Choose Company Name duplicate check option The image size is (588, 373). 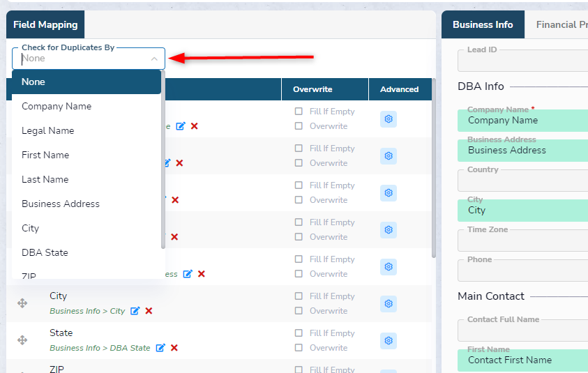(86, 106)
